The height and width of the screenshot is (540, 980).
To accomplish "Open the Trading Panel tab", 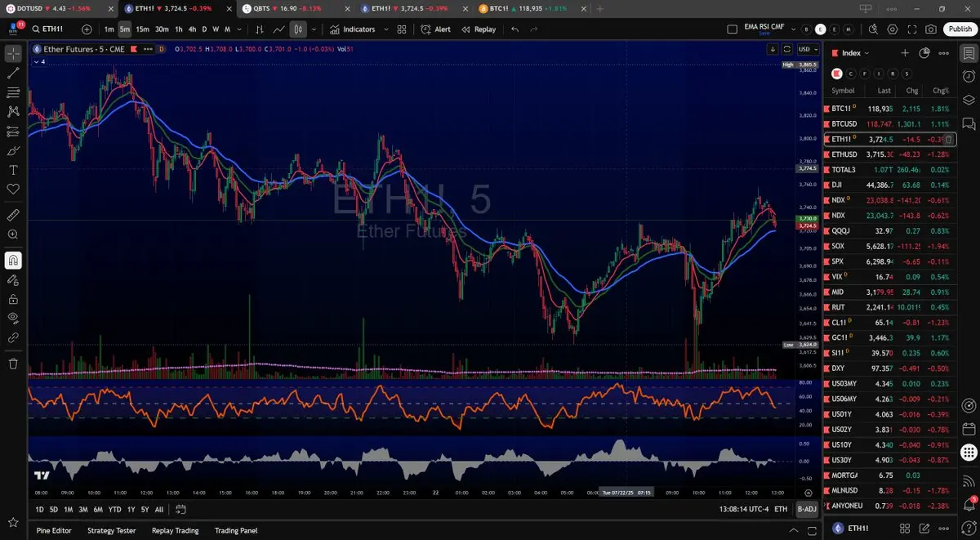I will (x=237, y=530).
